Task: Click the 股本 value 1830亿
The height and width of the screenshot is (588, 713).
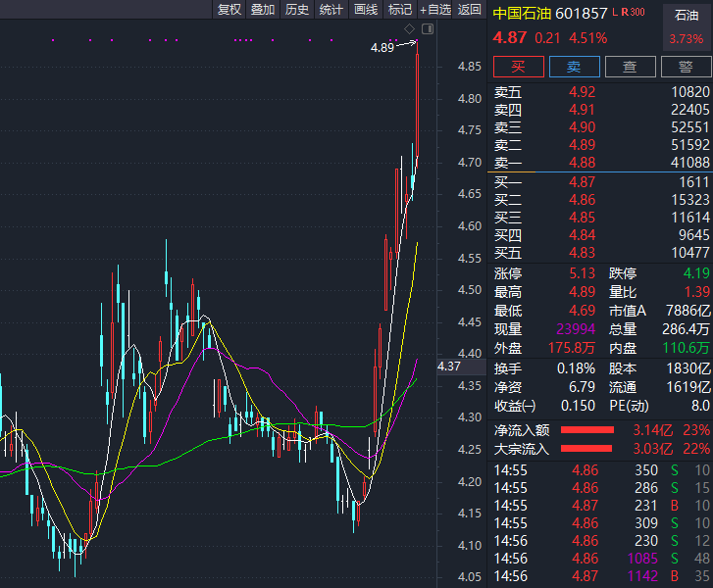Action: click(688, 368)
